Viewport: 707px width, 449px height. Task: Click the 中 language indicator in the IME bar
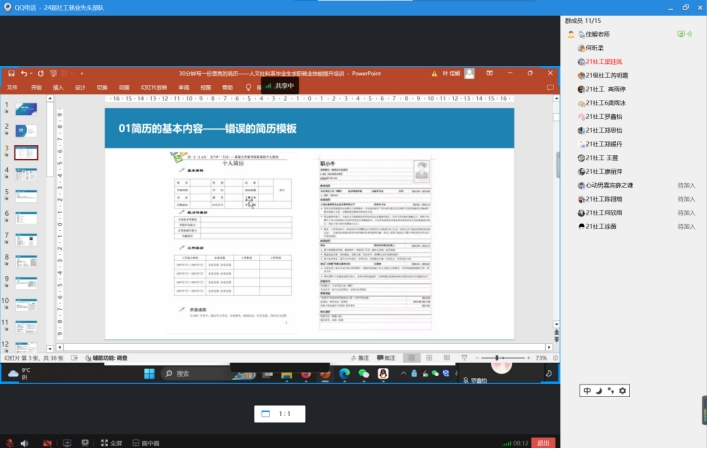pyautogui.click(x=588, y=390)
